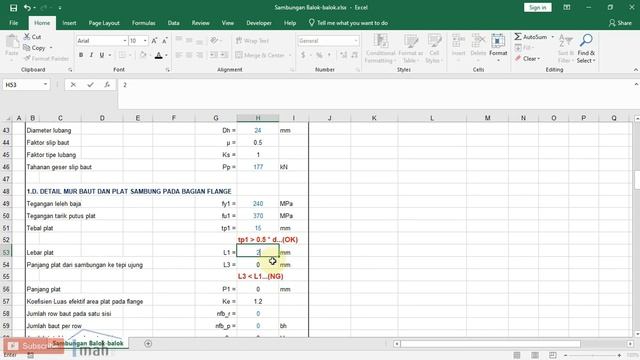Switch to Page Layout view icon

(x=535, y=355)
